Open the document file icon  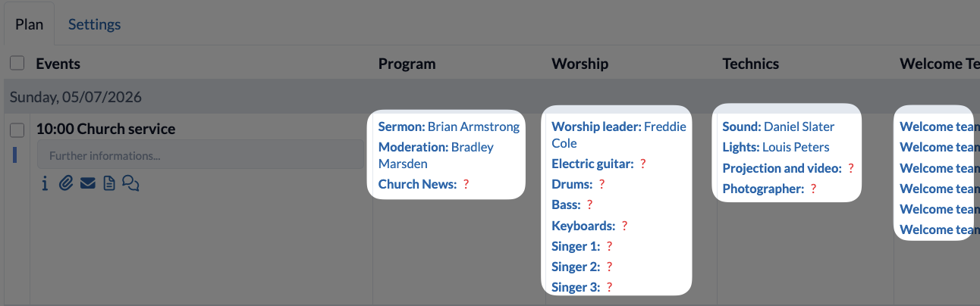tap(108, 183)
